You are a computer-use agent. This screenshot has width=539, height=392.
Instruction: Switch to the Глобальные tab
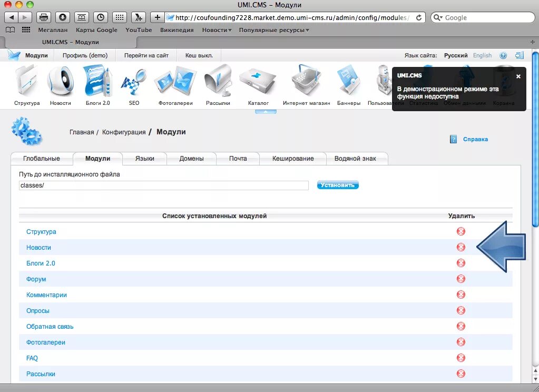[42, 159]
